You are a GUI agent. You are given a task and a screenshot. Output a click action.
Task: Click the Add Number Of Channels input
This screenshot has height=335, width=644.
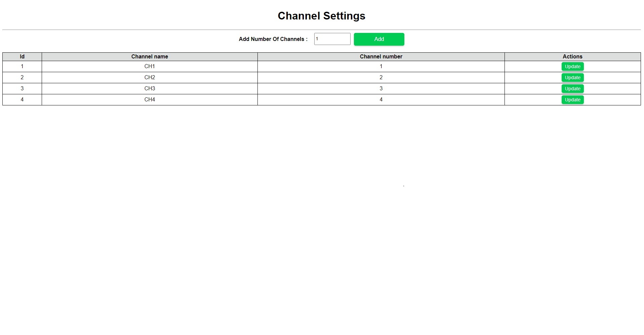pyautogui.click(x=332, y=39)
